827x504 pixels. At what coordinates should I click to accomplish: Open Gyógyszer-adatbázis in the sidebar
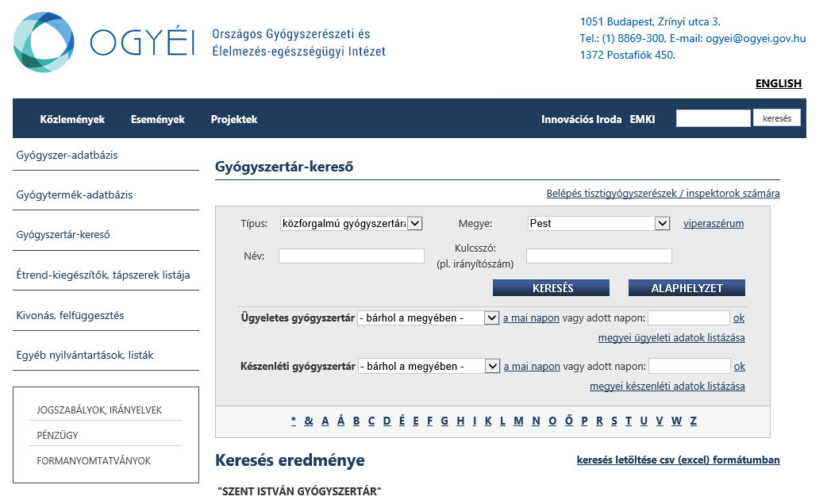[x=67, y=155]
